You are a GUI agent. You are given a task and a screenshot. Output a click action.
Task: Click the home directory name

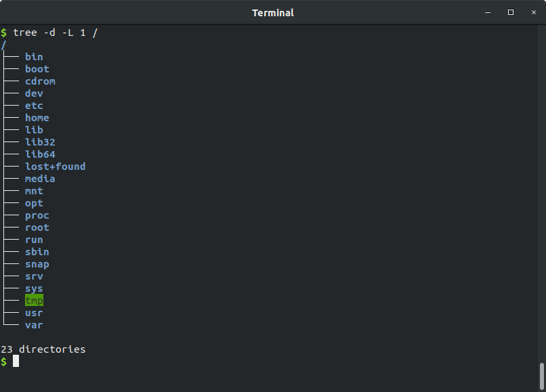pos(37,118)
